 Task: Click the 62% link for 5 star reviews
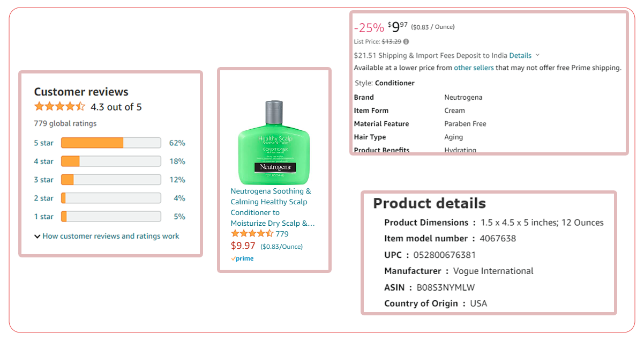(x=177, y=143)
